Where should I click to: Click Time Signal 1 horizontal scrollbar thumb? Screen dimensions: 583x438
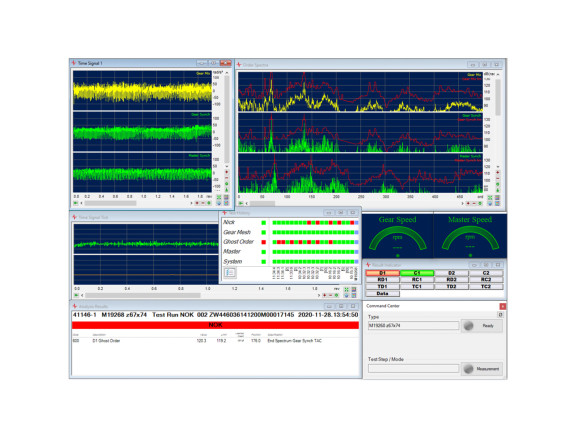(110, 203)
